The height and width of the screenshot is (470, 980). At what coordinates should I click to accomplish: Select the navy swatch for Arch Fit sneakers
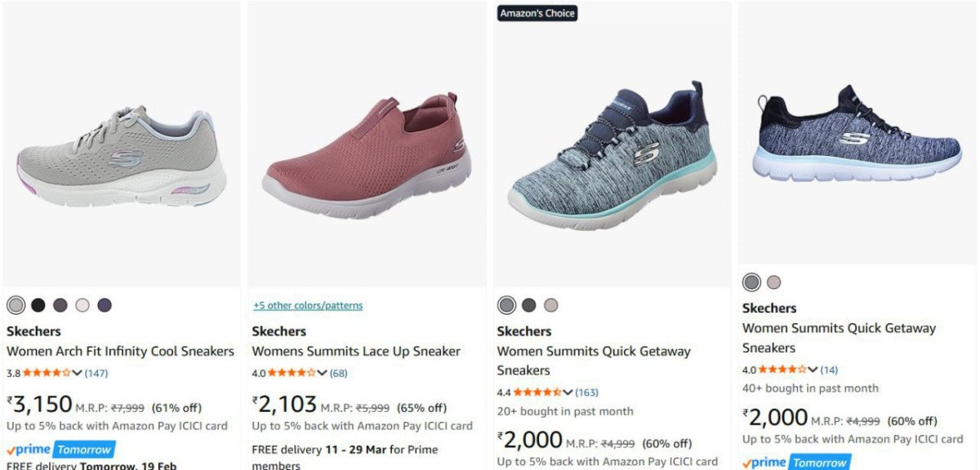tap(105, 305)
